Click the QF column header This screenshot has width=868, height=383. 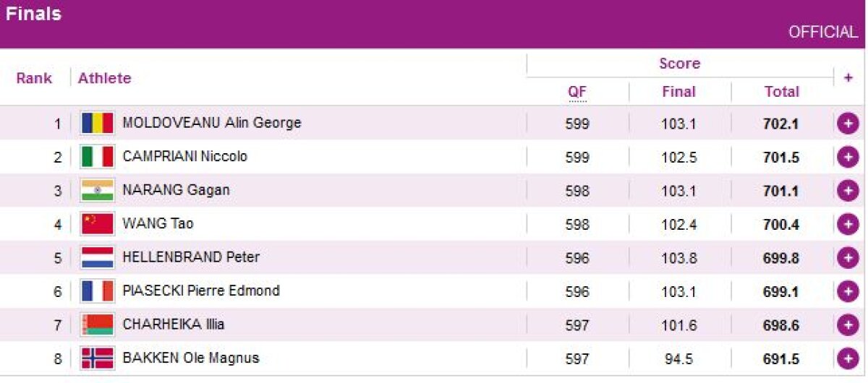(576, 92)
